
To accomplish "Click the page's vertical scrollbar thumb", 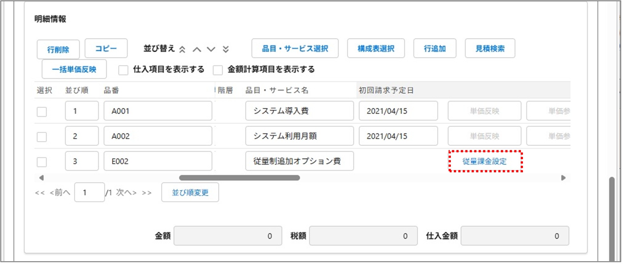I will (x=612, y=219).
